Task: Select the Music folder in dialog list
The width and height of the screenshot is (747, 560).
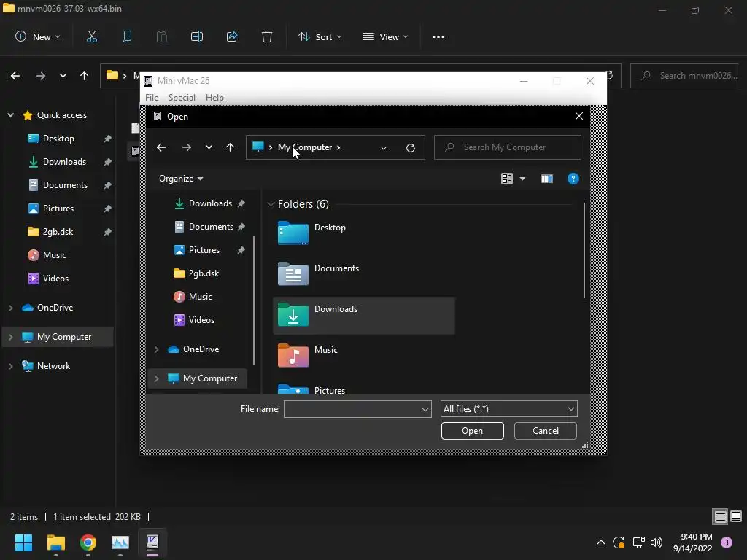Action: click(x=364, y=356)
